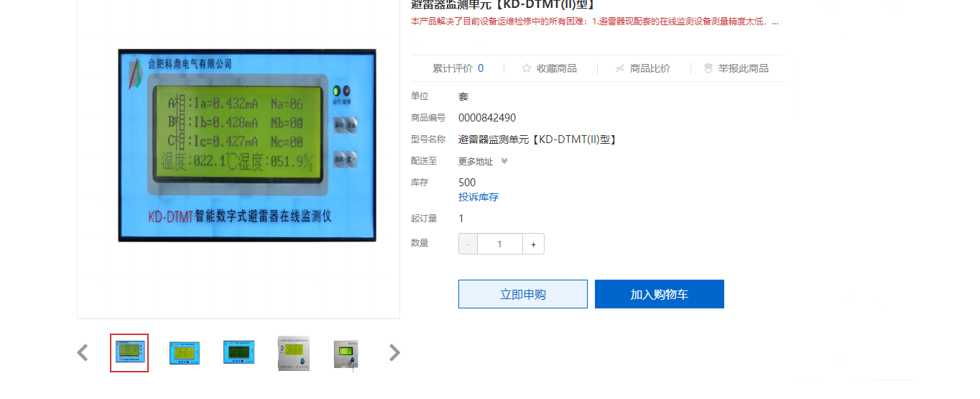Open the 投诉库存 link
The image size is (980, 399).
[479, 197]
